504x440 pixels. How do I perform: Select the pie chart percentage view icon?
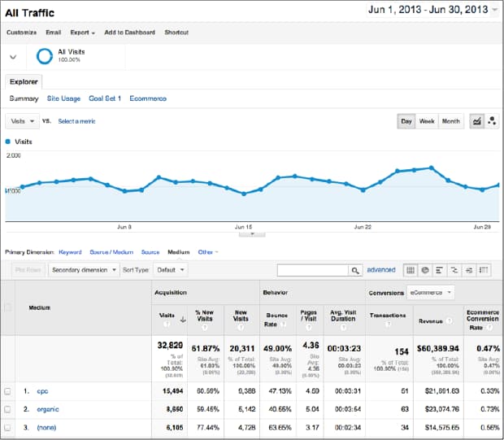click(425, 270)
